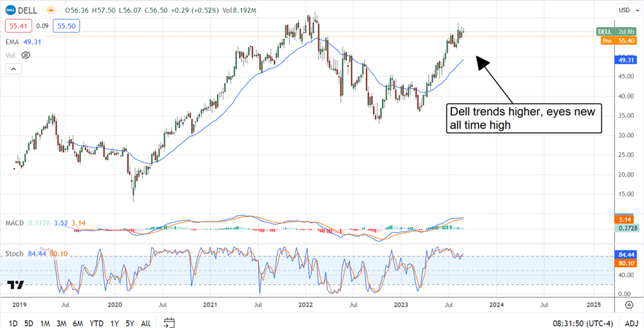
Task: Click the orange market status sun icon
Action: click(x=51, y=9)
